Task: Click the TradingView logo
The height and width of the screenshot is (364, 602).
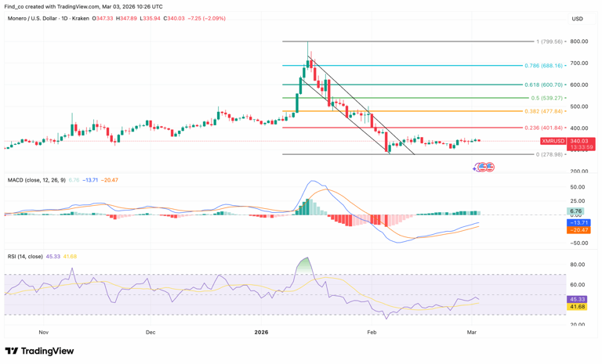Action: (x=39, y=351)
